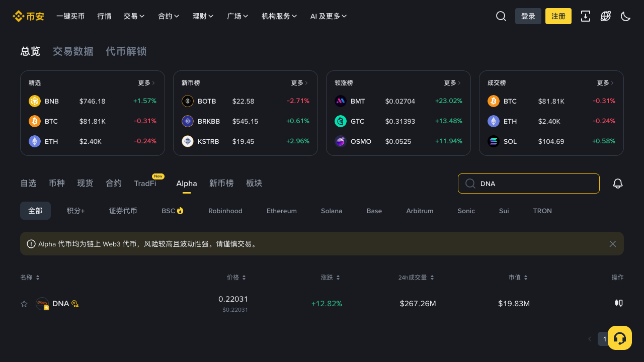Image resolution: width=644 pixels, height=362 pixels.
Task: Sort table by 市值 column
Action: tap(518, 278)
